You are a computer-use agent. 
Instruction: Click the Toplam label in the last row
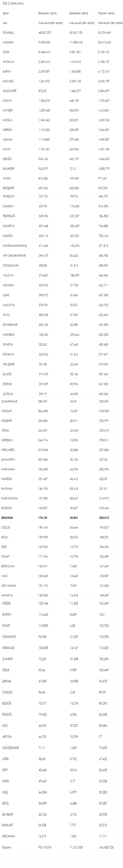pyautogui.click(x=6, y=857)
